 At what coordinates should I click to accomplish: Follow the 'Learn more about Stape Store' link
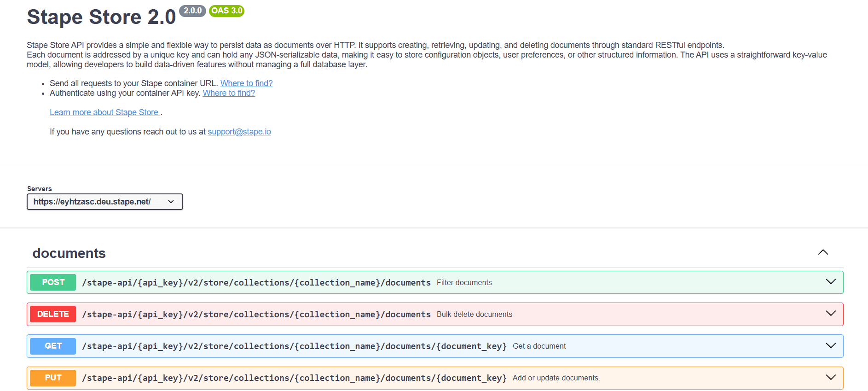(x=105, y=112)
